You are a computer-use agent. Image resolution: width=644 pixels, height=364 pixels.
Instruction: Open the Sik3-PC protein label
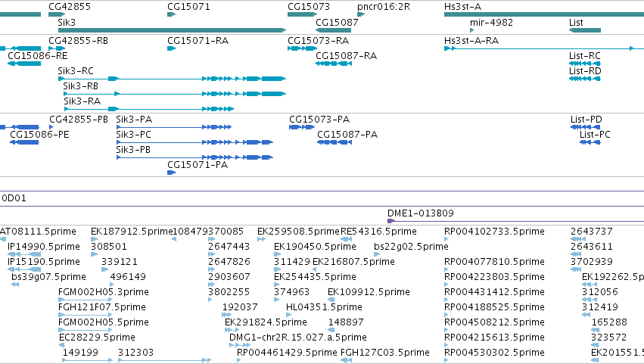[x=133, y=135]
